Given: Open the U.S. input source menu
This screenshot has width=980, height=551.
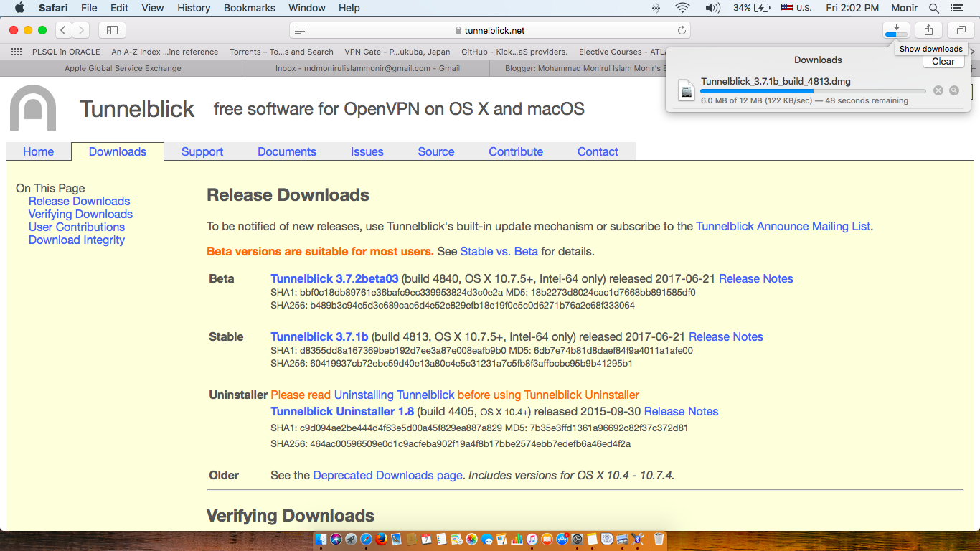Looking at the screenshot, I should (796, 8).
